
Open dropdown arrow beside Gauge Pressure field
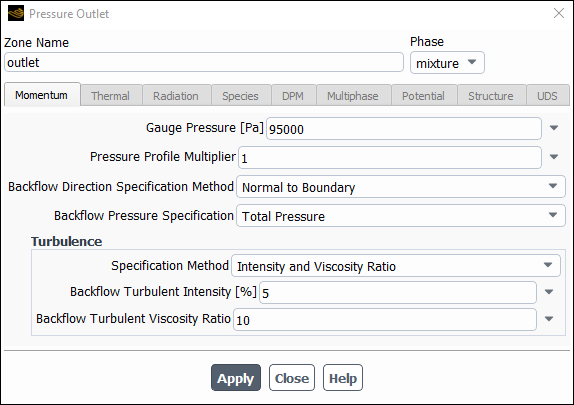pyautogui.click(x=554, y=128)
